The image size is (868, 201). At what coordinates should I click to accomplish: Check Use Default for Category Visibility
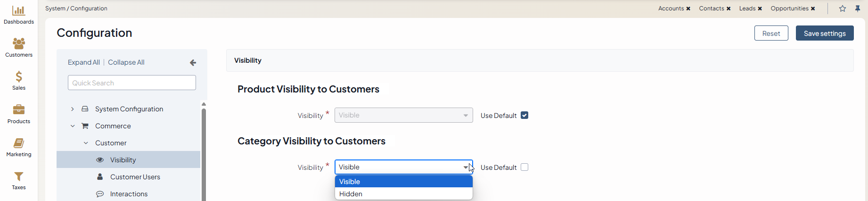tap(524, 167)
